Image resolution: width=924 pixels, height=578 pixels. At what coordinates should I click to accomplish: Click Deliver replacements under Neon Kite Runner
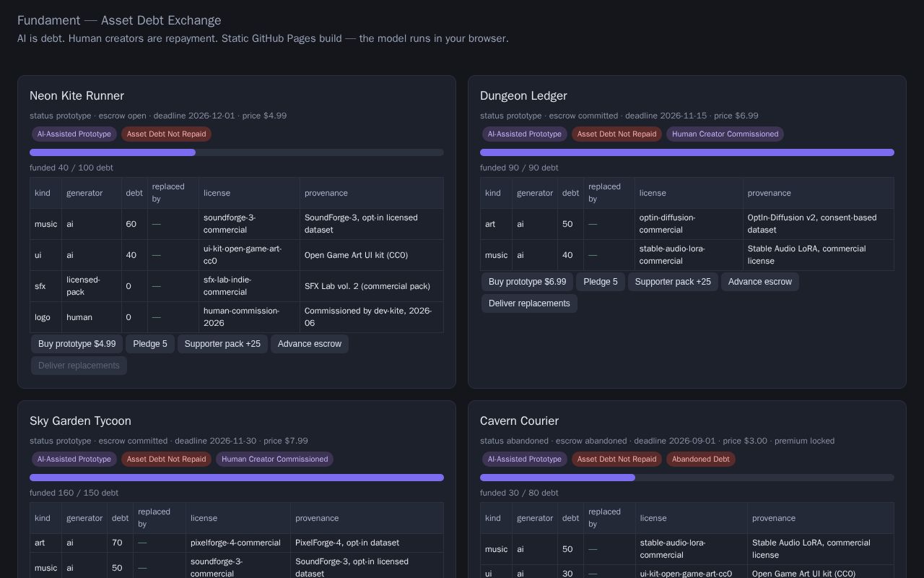[x=79, y=366]
